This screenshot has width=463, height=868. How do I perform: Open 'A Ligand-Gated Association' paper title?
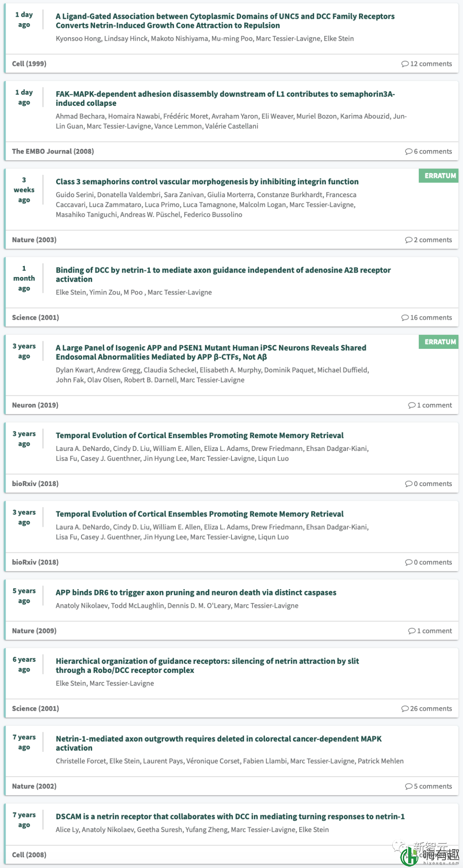pyautogui.click(x=225, y=21)
